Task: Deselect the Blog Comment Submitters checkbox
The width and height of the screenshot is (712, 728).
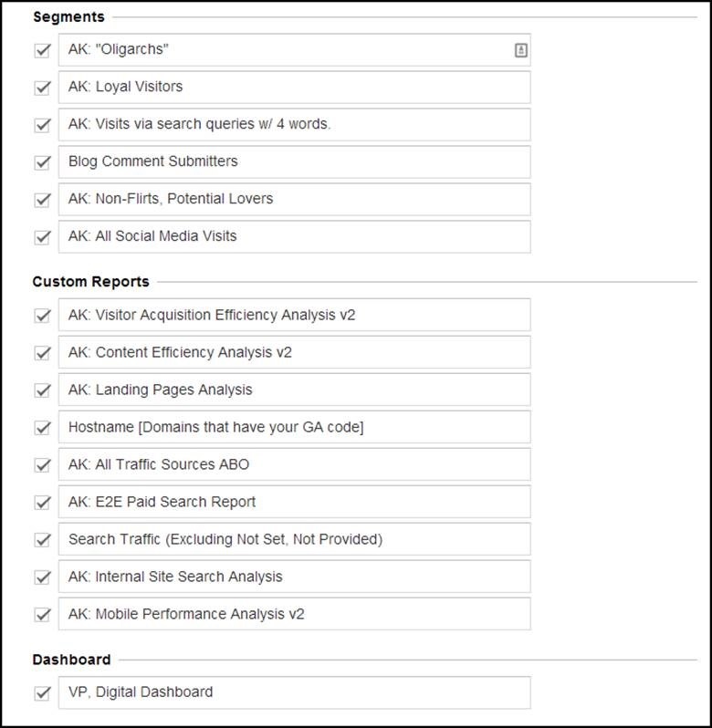Action: [42, 162]
